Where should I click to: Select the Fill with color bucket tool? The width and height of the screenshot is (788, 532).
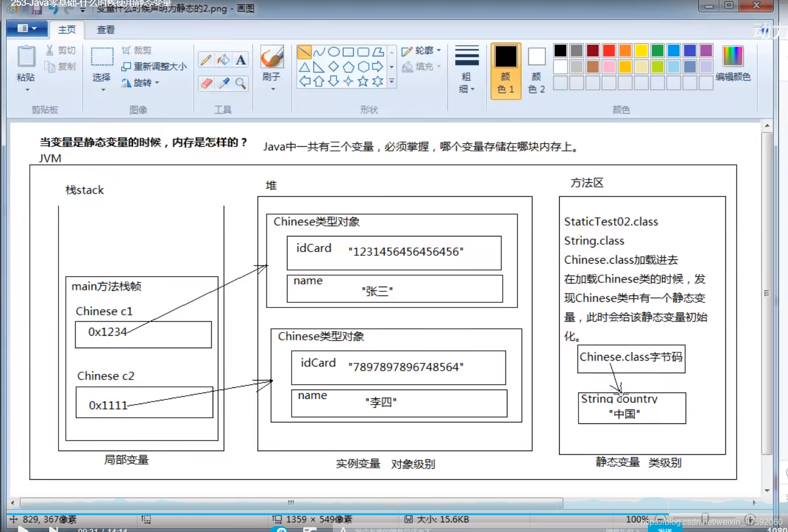(223, 60)
